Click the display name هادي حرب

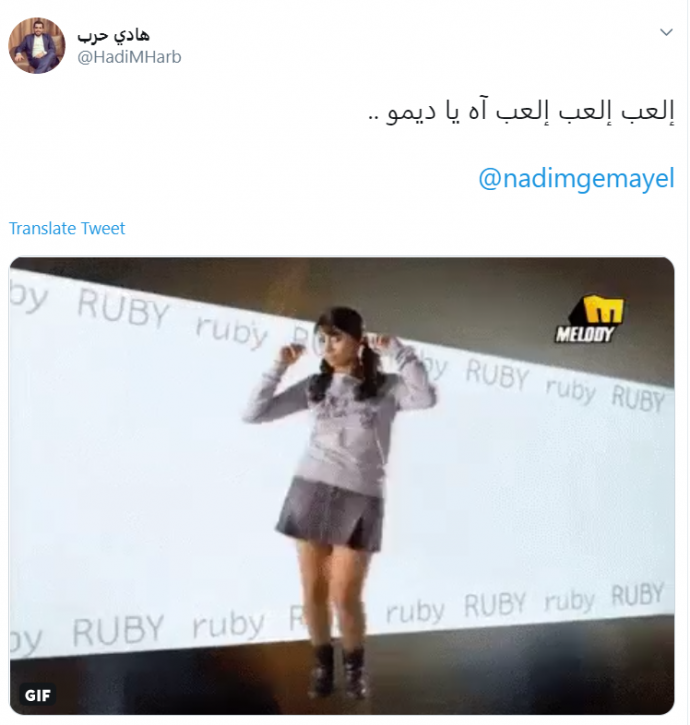[x=113, y=35]
